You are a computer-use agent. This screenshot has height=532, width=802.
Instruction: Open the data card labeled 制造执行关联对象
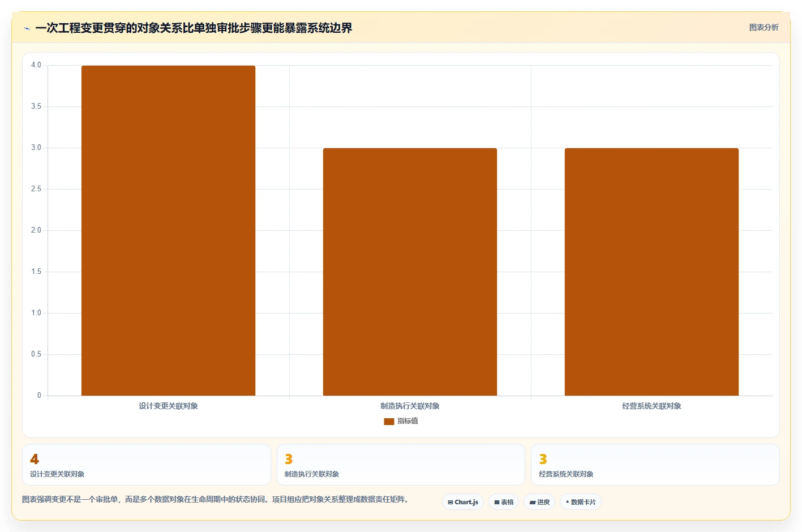click(x=401, y=465)
